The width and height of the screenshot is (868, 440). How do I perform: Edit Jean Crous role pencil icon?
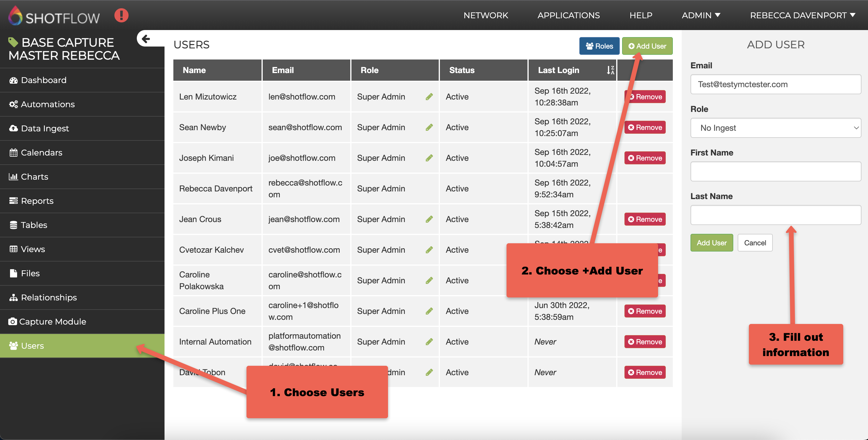click(x=429, y=219)
